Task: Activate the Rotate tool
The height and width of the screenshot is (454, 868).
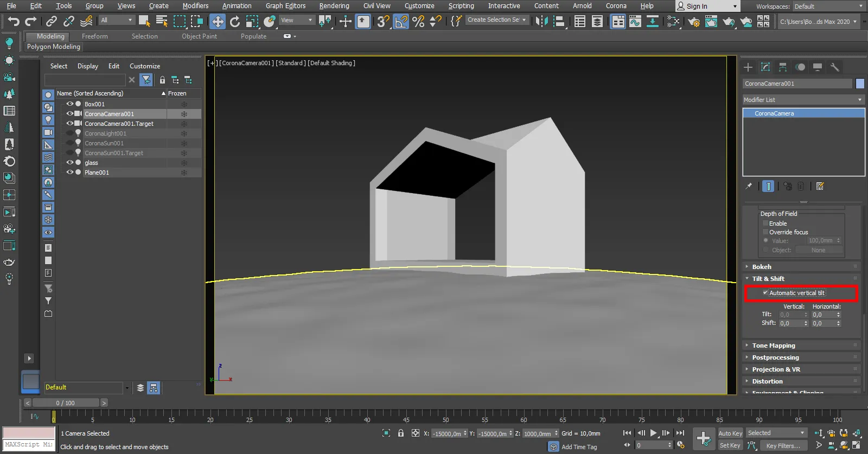Action: pyautogui.click(x=235, y=22)
